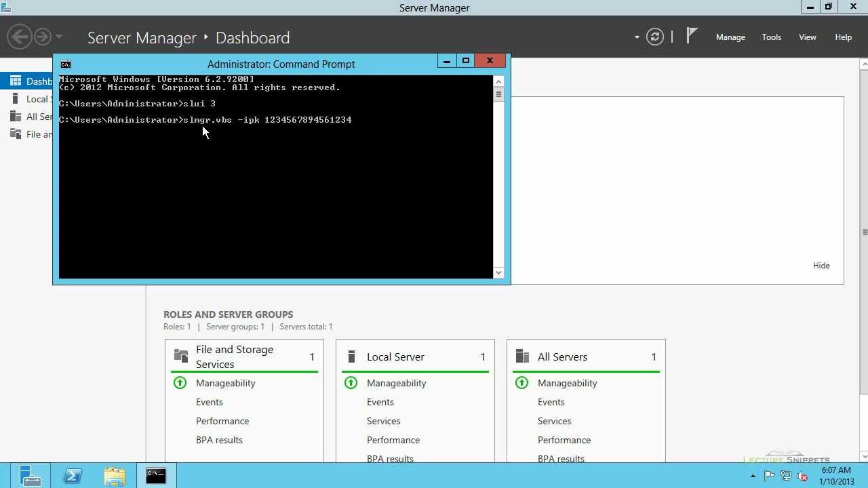Minimize the Server Manager window
The image size is (868, 488).
click(810, 6)
